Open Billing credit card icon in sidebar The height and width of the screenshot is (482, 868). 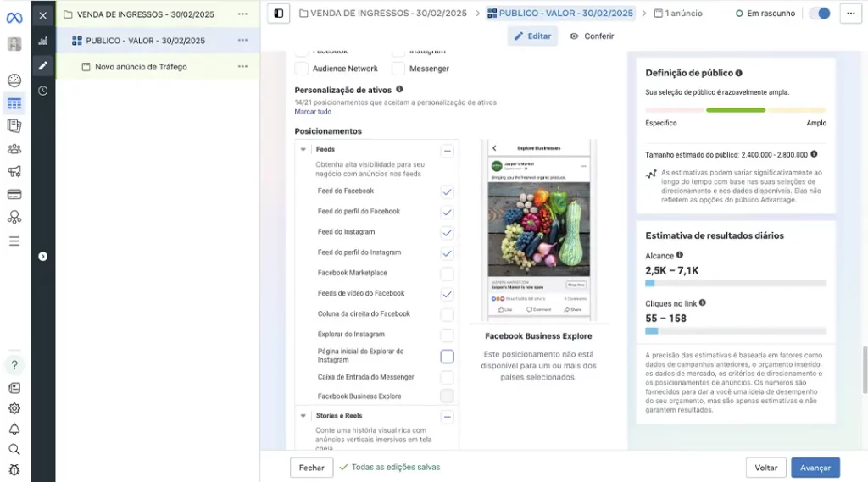[14, 195]
